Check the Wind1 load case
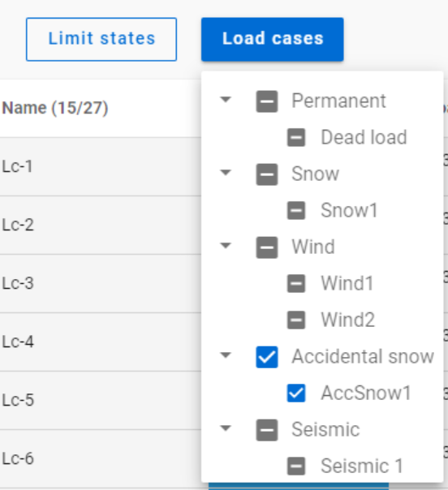Screen dimensions: 448x490 (x=296, y=283)
